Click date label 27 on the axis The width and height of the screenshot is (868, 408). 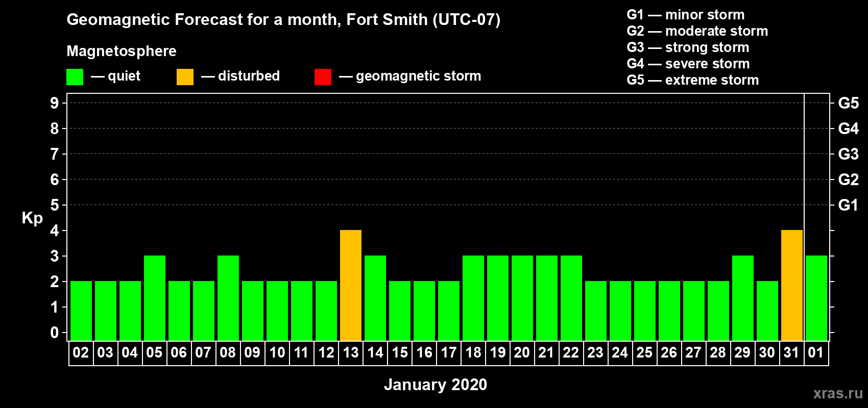[x=693, y=352]
